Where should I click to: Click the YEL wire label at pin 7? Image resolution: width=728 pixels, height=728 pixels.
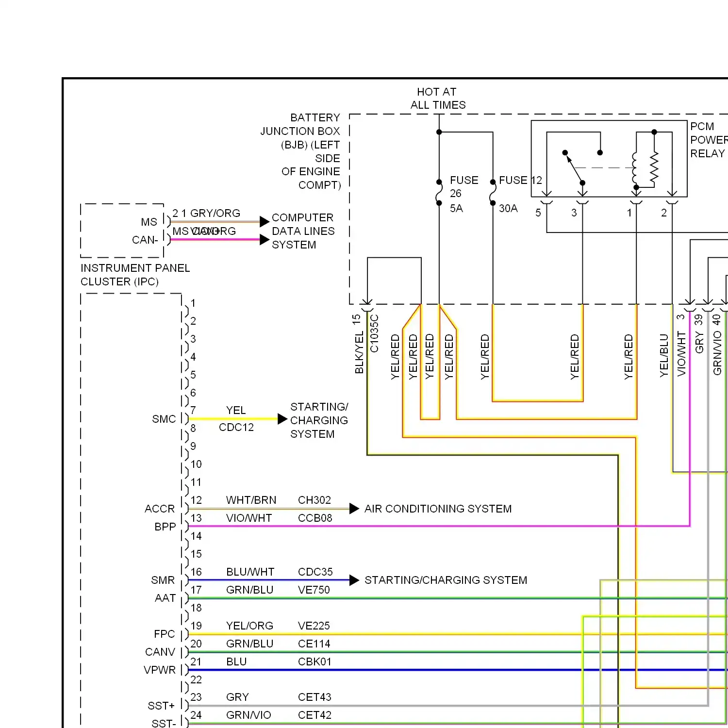[x=236, y=410]
